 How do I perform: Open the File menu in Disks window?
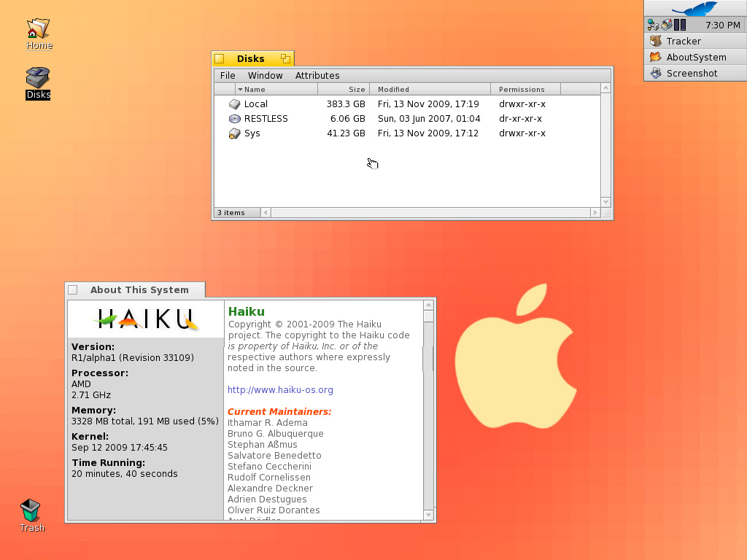228,76
